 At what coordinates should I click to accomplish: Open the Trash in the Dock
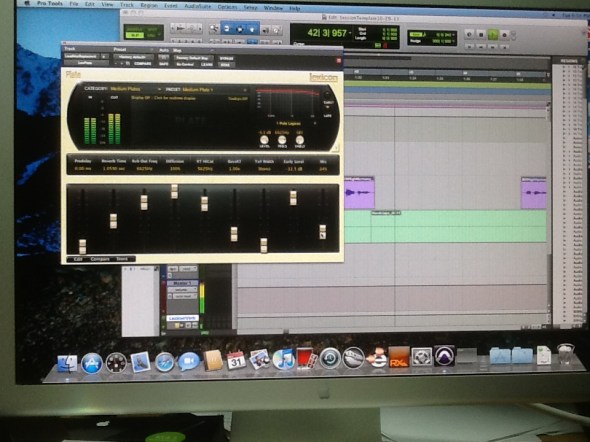[x=566, y=354]
